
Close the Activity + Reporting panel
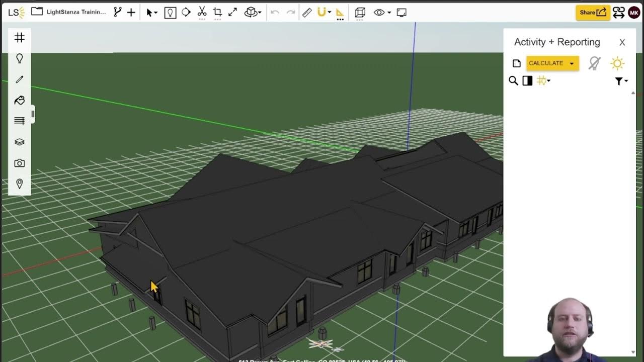(x=622, y=42)
